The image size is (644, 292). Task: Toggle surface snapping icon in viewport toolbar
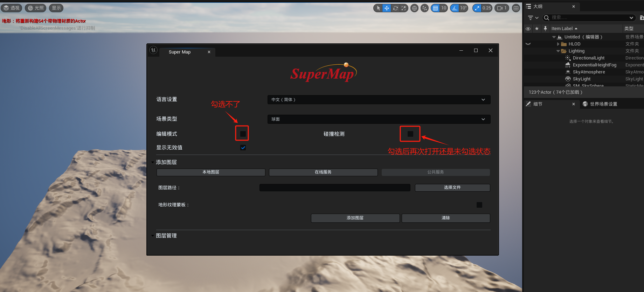coord(424,8)
